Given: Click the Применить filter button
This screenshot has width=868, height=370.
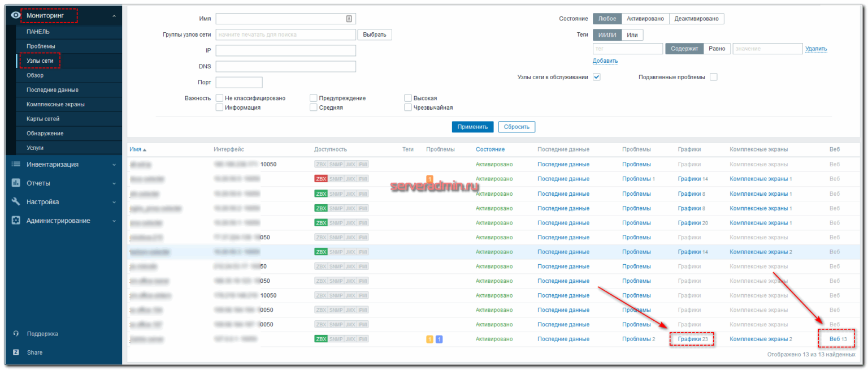Looking at the screenshot, I should (x=472, y=127).
